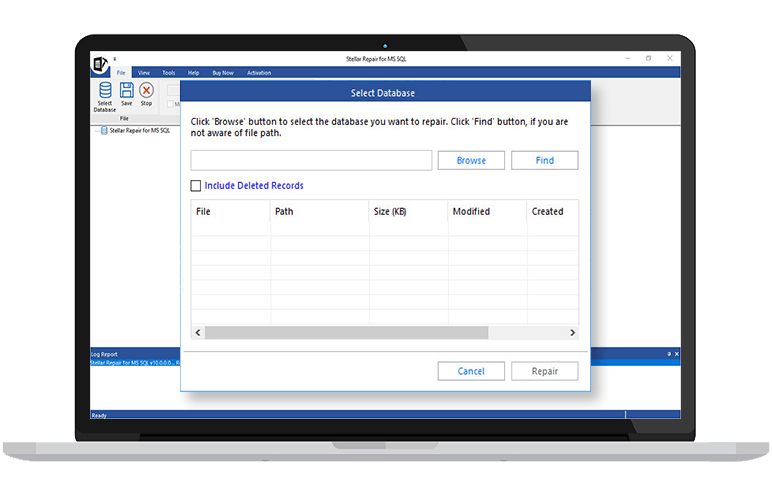Click the File column header

tap(230, 212)
